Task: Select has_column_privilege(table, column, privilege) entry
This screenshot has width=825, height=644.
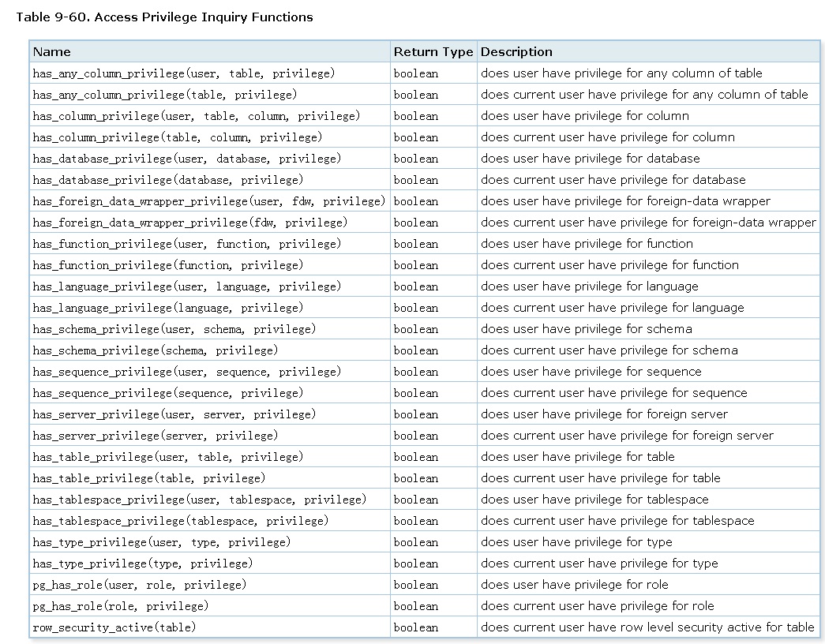Action: (178, 137)
